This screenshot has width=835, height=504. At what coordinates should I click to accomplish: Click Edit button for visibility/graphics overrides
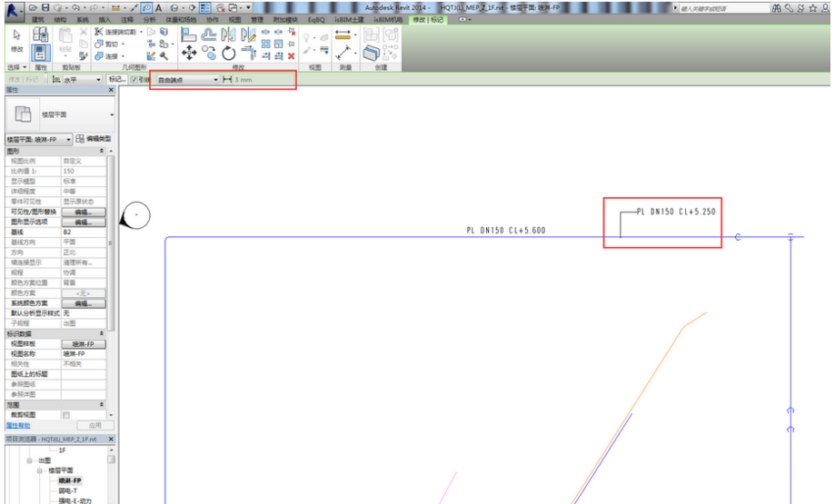tap(83, 212)
